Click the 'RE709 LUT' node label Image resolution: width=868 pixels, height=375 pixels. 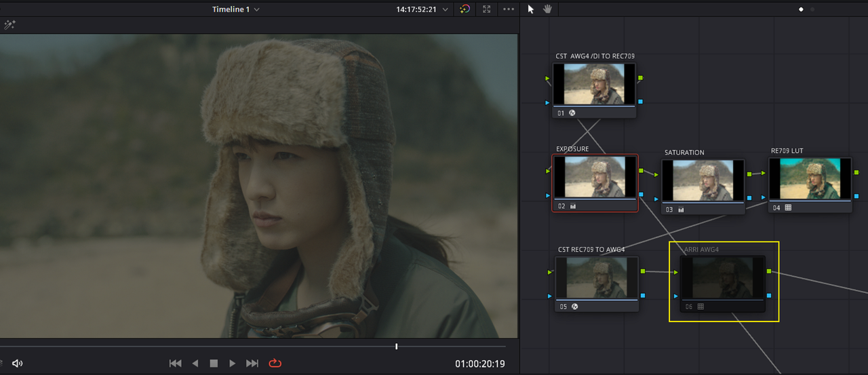pos(787,151)
